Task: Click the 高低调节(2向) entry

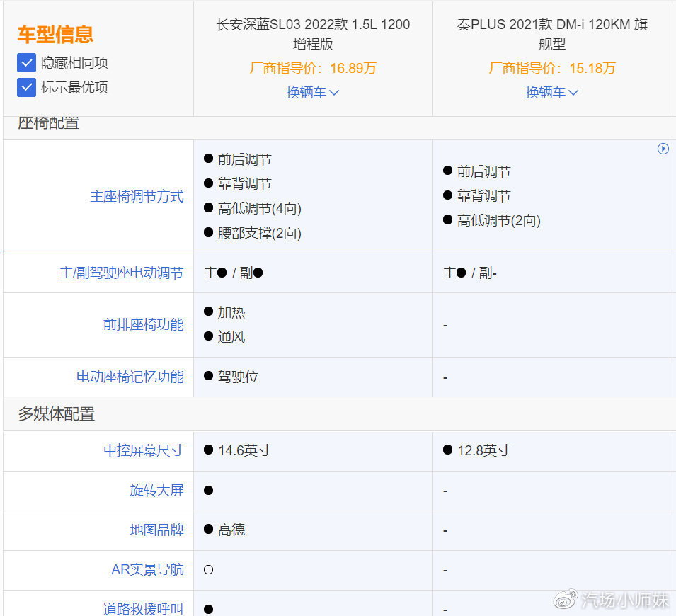Action: click(x=499, y=221)
